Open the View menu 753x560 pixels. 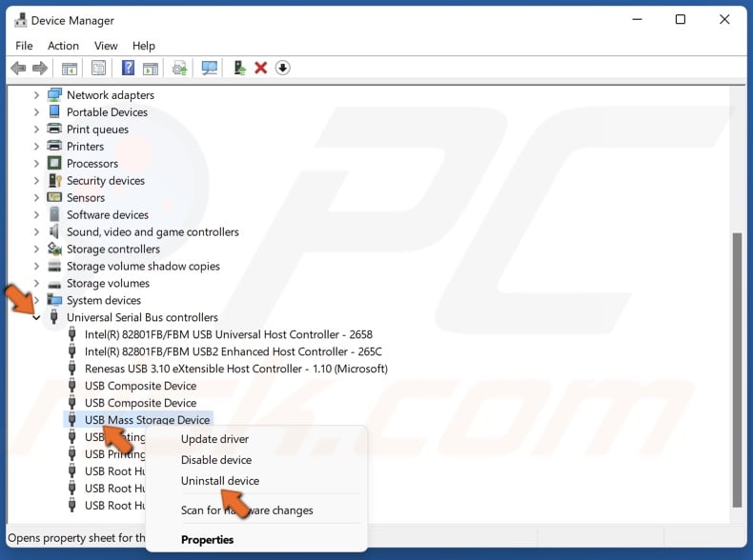pos(106,46)
